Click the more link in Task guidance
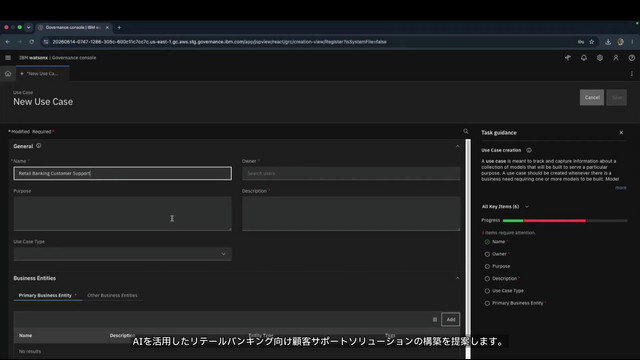The image size is (640, 360). 620,188
